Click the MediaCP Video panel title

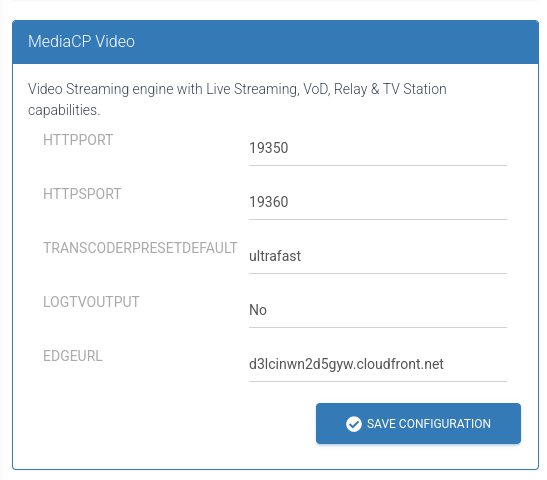click(81, 42)
